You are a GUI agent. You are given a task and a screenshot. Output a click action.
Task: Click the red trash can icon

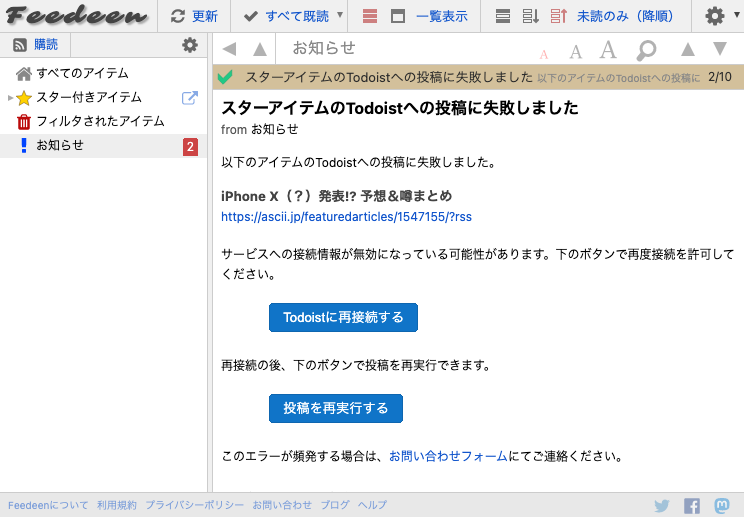tap(24, 122)
